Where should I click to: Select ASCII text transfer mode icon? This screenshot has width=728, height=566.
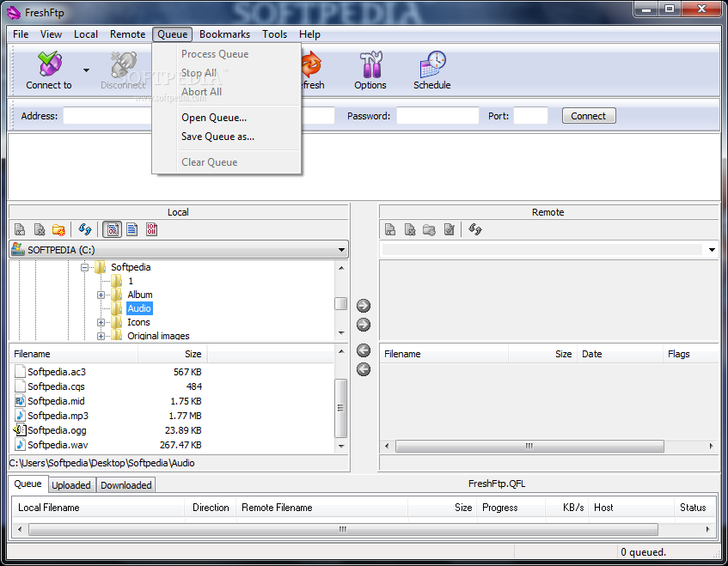[132, 229]
